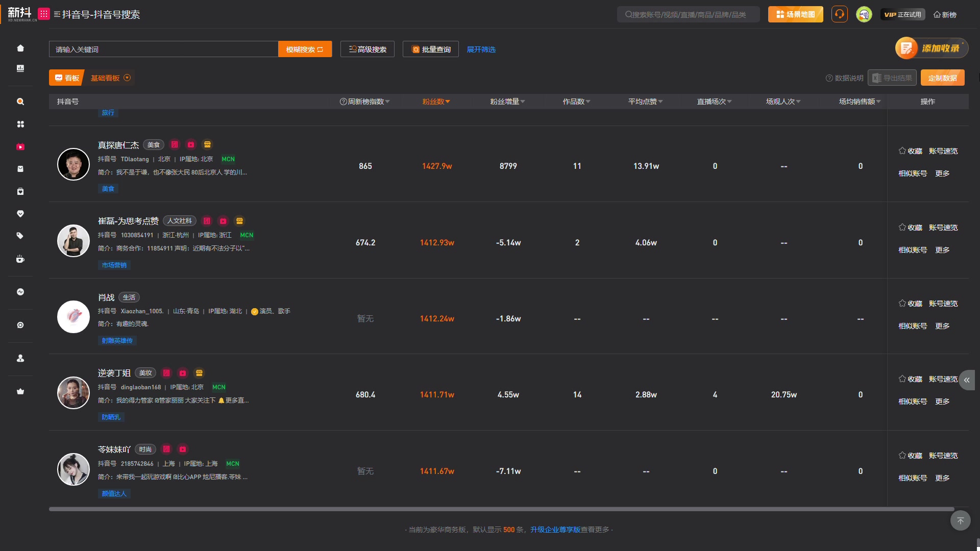Click the 模糊搜索 search button
The height and width of the screenshot is (551, 980).
305,49
